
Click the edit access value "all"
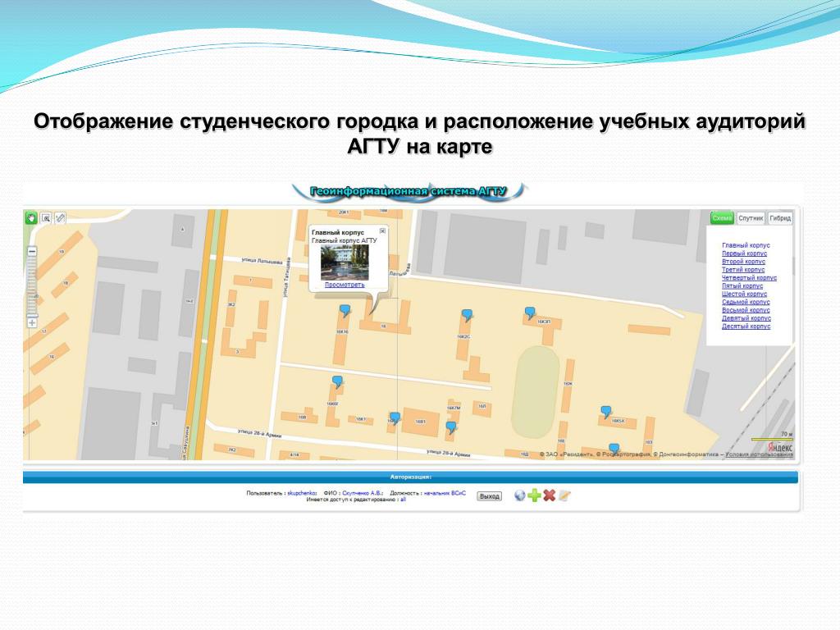403,500
